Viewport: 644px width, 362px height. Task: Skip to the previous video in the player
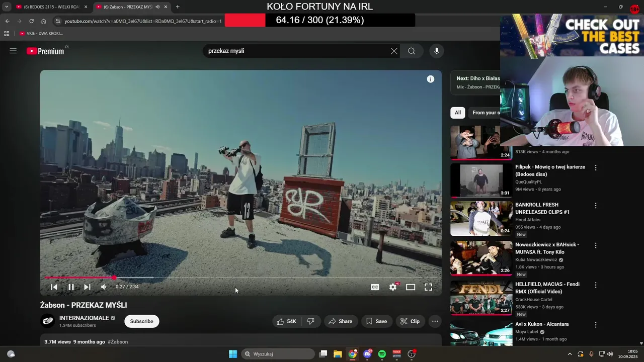(x=54, y=287)
